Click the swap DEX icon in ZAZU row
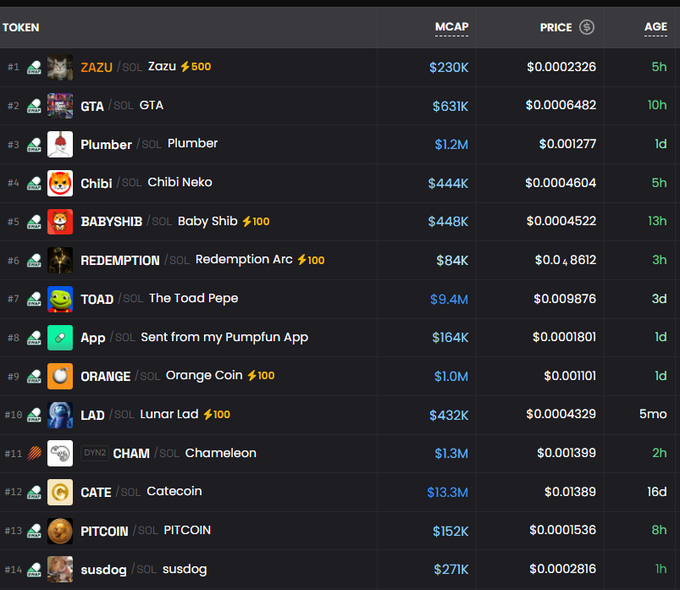Image resolution: width=680 pixels, height=590 pixels. [x=34, y=68]
